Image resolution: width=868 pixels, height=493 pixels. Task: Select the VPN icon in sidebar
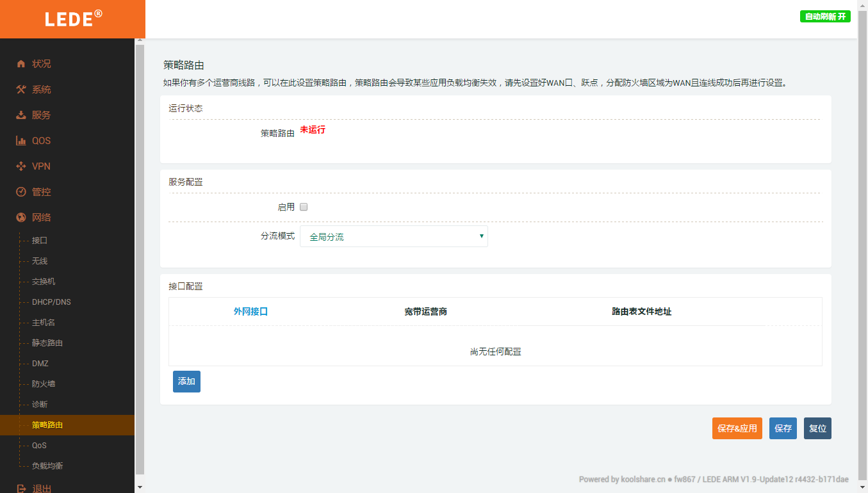[x=21, y=166]
